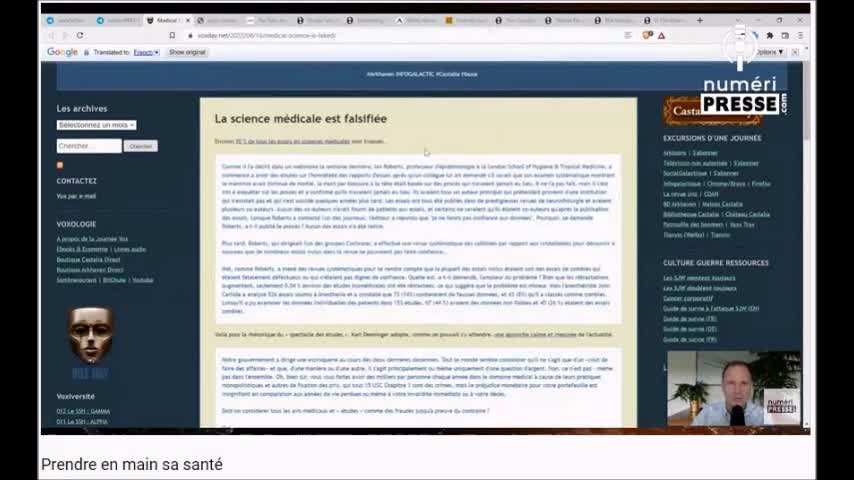The width and height of the screenshot is (854, 480).
Task: Bookmark this page using the bookmark icon
Action: point(172,35)
